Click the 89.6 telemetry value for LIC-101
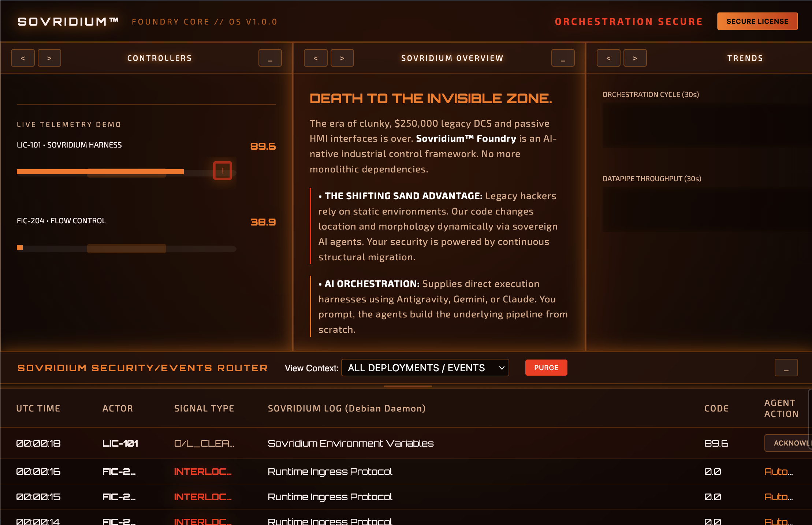The width and height of the screenshot is (812, 525). 263,146
